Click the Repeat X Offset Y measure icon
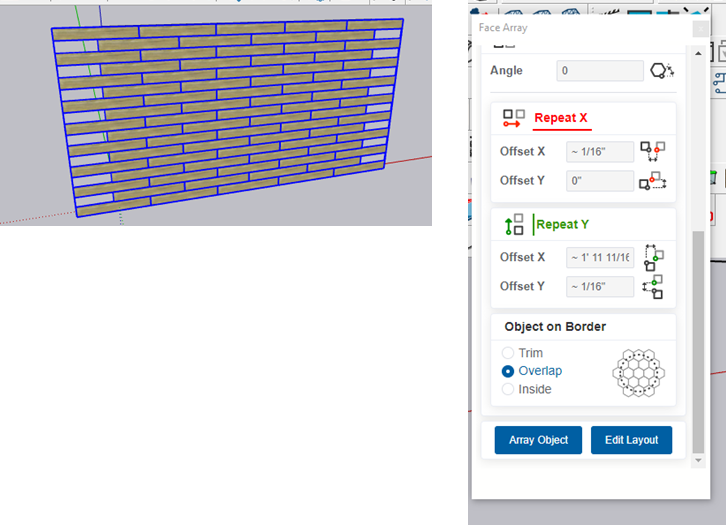Image resolution: width=726 pixels, height=525 pixels. tap(652, 181)
